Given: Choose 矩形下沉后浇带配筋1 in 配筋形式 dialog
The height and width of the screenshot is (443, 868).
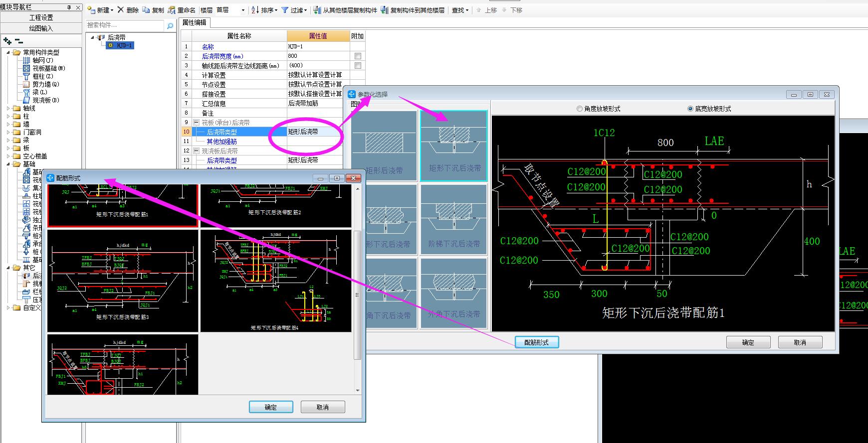Looking at the screenshot, I should (x=123, y=205).
